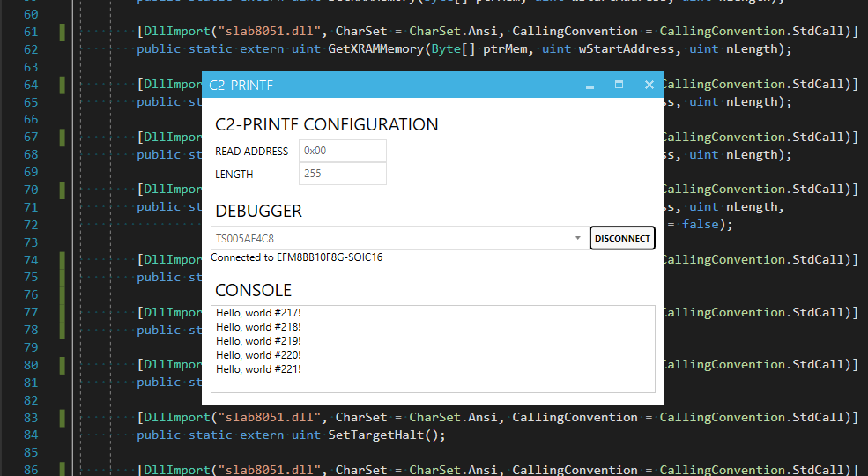This screenshot has width=868, height=476.
Task: Select the "Hello, world #217!" console line
Action: click(x=259, y=313)
